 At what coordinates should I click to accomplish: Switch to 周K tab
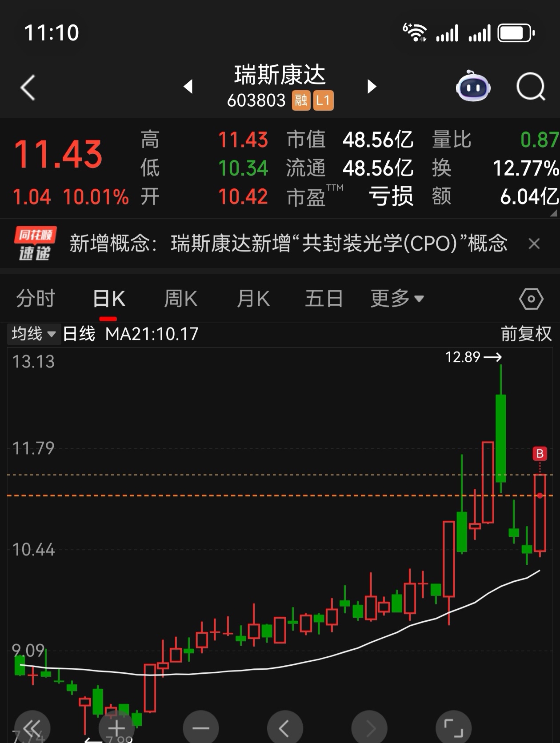180,299
